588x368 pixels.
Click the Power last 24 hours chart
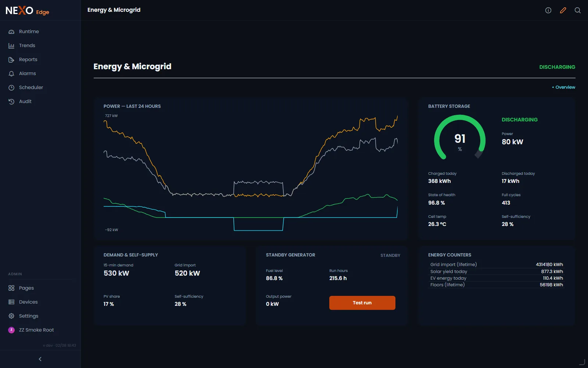(251, 173)
